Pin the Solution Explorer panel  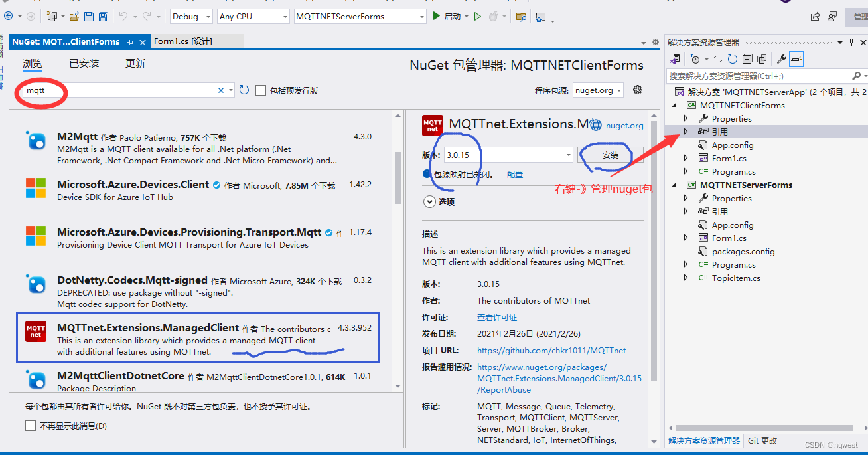[x=852, y=42]
